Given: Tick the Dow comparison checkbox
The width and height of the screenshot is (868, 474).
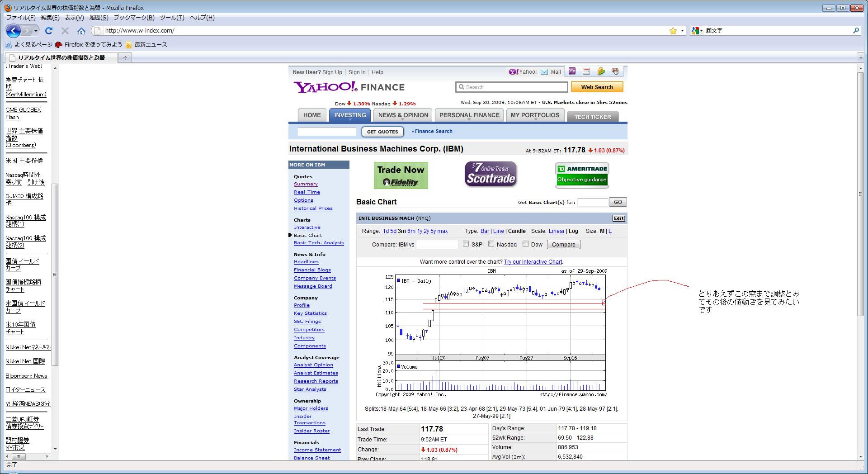Looking at the screenshot, I should click(525, 244).
